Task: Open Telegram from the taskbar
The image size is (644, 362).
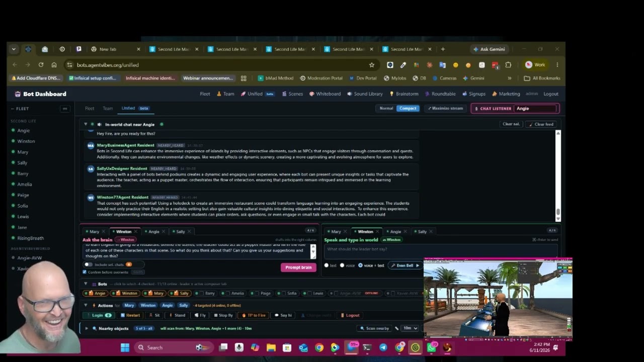Action: click(x=383, y=347)
